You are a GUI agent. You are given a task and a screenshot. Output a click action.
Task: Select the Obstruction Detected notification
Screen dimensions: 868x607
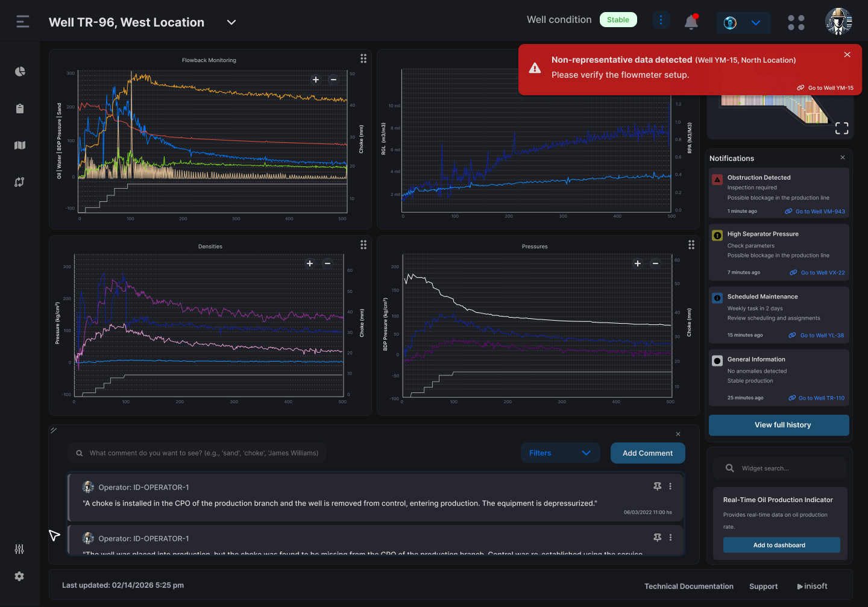pos(779,193)
